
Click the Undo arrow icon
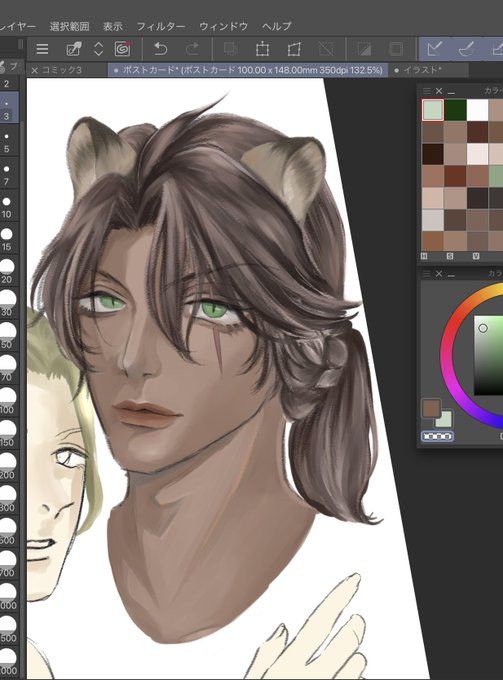click(x=160, y=49)
